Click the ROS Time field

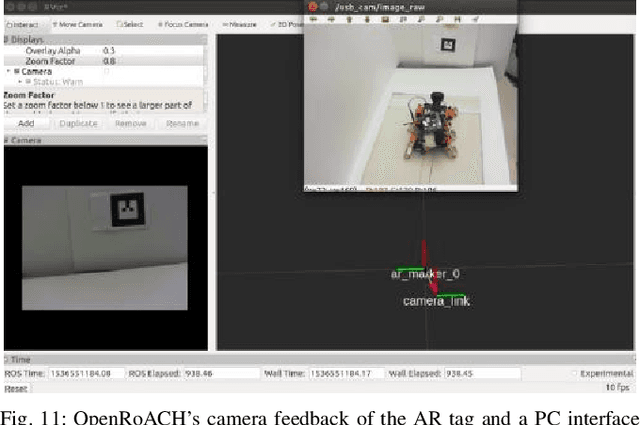[87, 374]
